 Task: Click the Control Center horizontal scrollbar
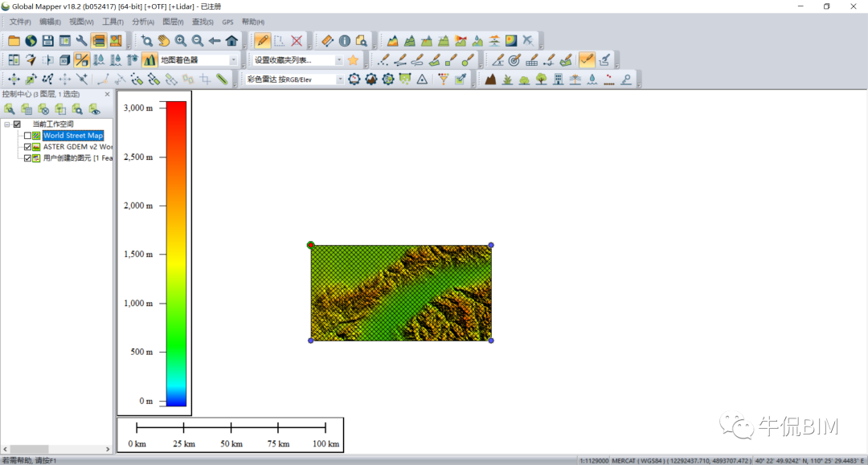tap(56, 449)
